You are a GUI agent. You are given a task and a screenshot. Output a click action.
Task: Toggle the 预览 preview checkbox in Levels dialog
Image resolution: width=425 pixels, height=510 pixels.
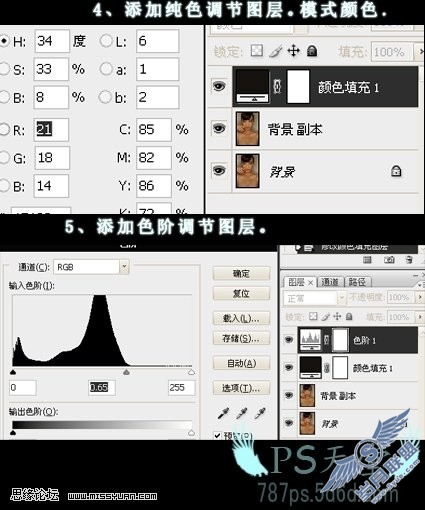click(x=217, y=435)
